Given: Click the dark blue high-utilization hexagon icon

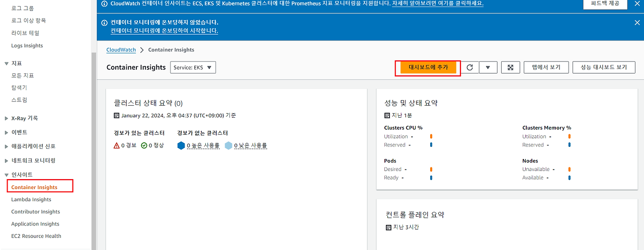Looking at the screenshot, I should tap(181, 145).
